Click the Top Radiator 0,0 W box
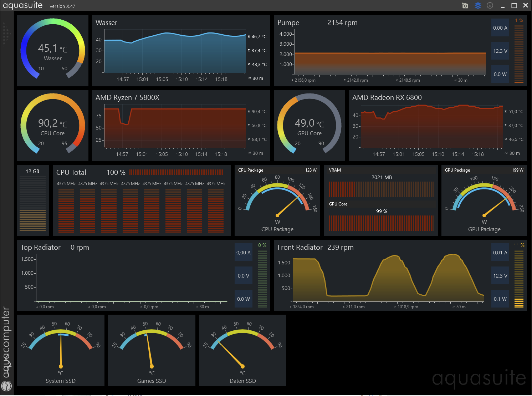 tap(244, 299)
